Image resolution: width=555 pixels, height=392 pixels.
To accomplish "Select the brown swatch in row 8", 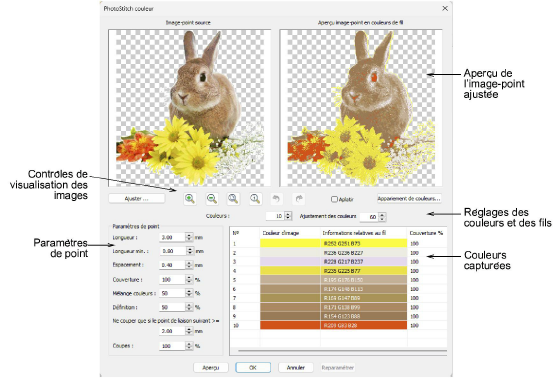I will [x=290, y=307].
